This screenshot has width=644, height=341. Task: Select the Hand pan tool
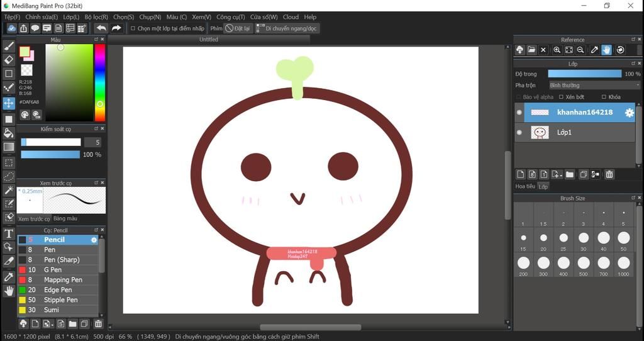[9, 291]
